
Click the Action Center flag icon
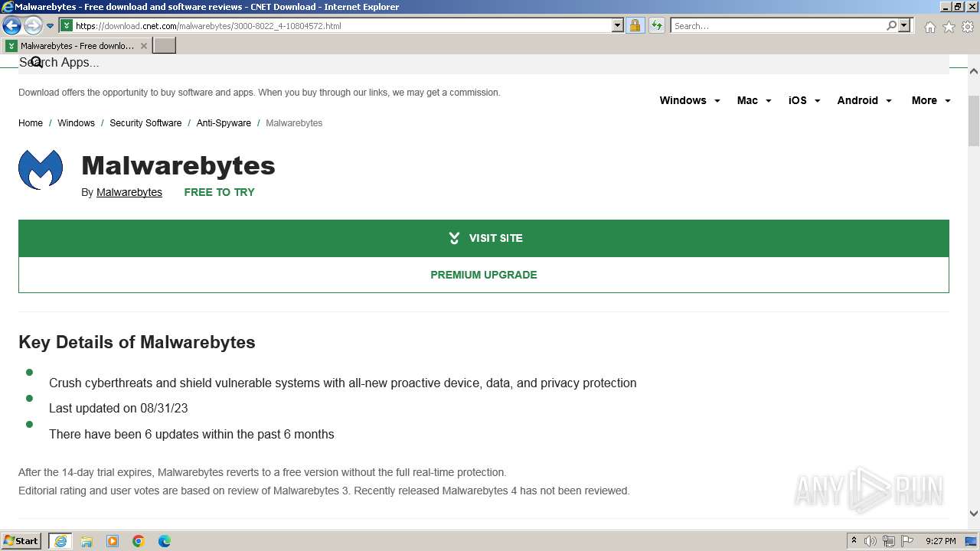(x=907, y=541)
